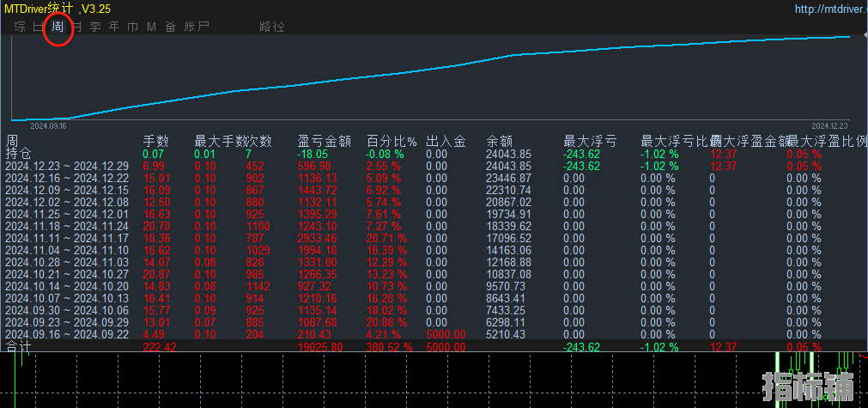The width and height of the screenshot is (868, 408).
Task: Switch to the 综 summary tab
Action: (20, 27)
